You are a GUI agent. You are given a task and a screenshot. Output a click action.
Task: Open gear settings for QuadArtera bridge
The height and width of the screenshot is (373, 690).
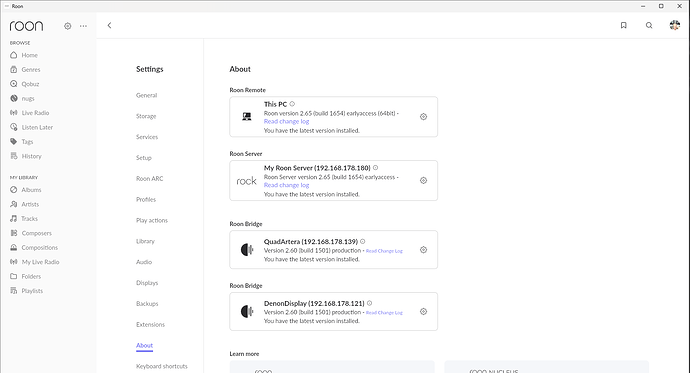tap(423, 250)
